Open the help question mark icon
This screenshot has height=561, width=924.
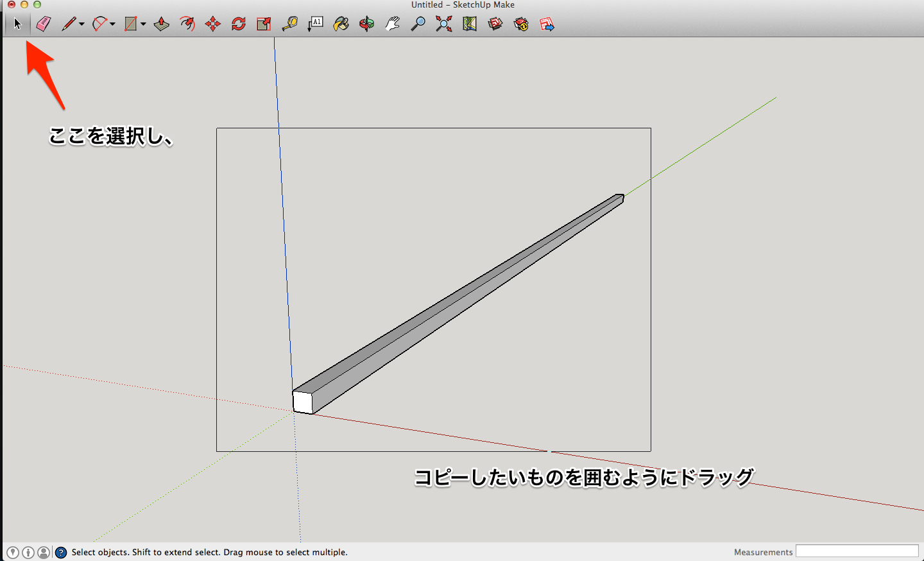tap(61, 552)
